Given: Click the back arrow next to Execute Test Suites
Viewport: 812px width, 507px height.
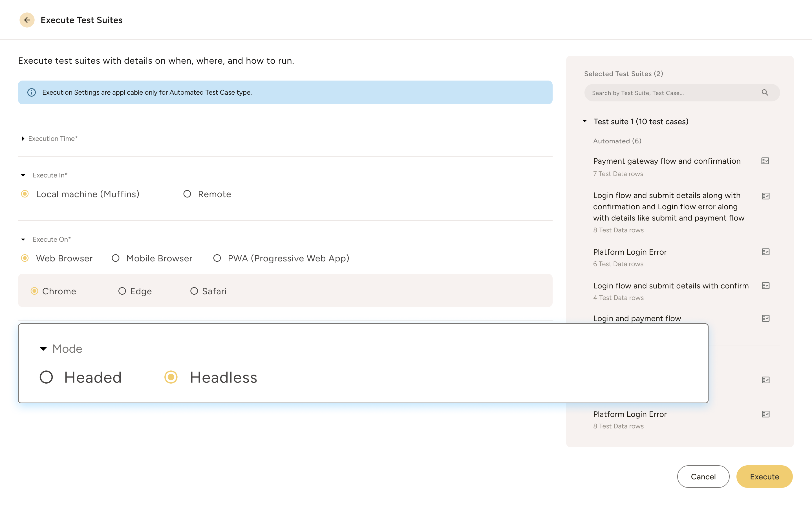Looking at the screenshot, I should click(27, 20).
